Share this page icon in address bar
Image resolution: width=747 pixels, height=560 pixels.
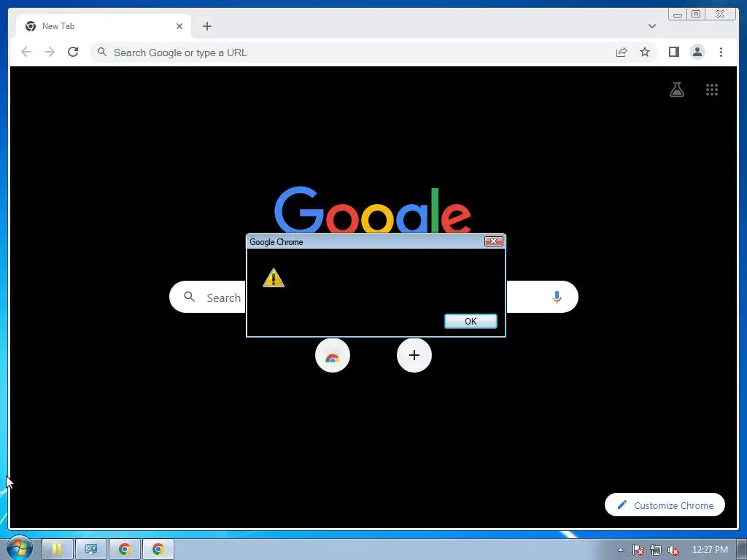[622, 52]
